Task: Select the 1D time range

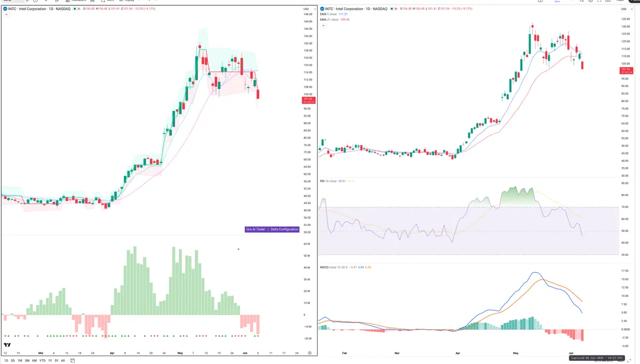Action: [6, 360]
